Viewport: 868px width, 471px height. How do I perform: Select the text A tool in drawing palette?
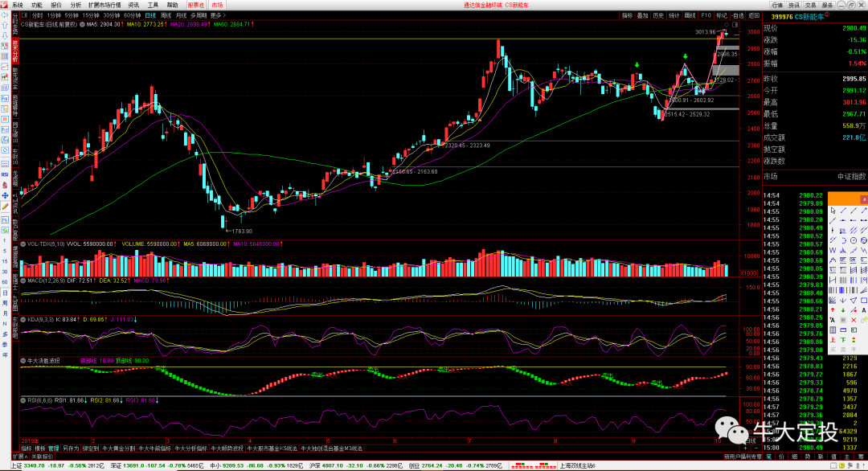point(863,310)
